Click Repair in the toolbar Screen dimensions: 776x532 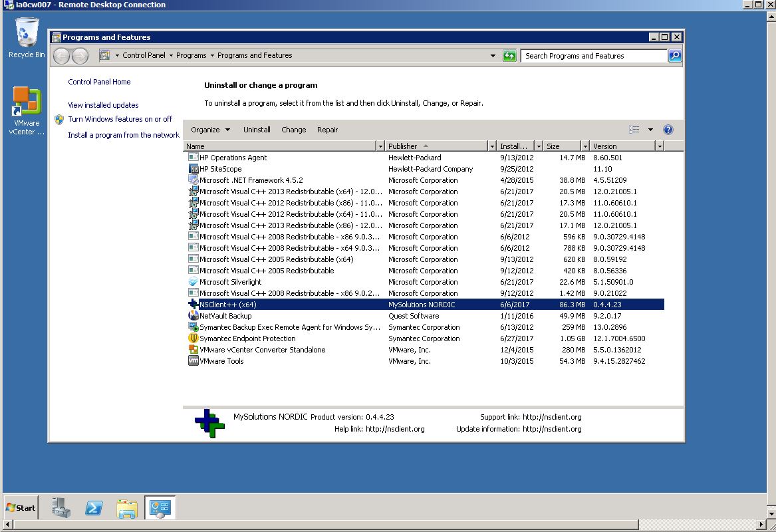click(327, 130)
